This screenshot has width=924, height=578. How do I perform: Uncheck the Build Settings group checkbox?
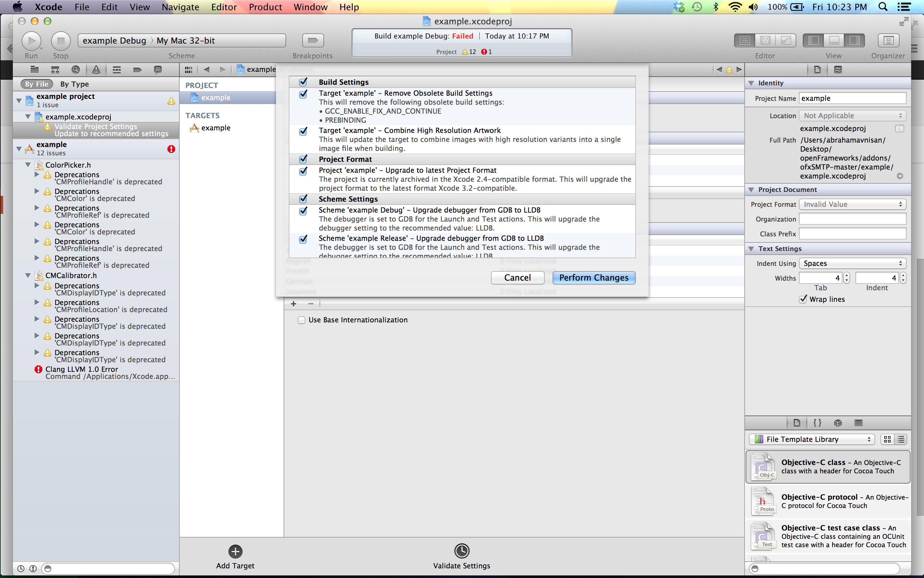pyautogui.click(x=303, y=82)
